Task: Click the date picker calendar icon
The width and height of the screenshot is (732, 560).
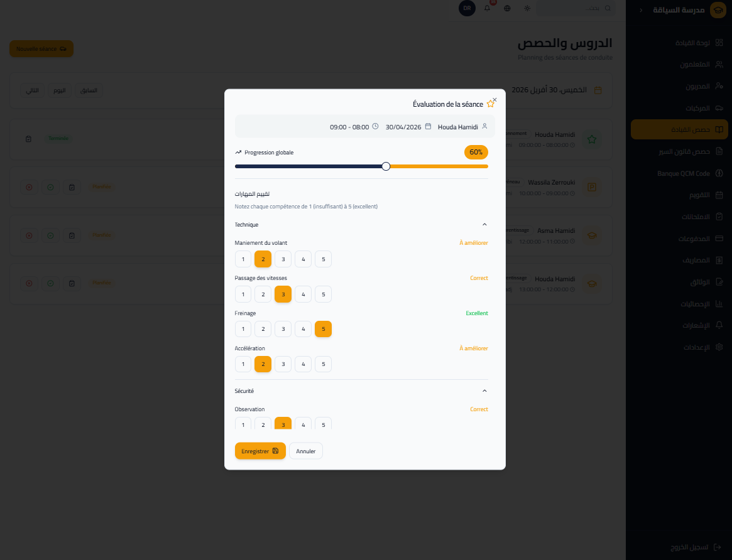Action: pos(598,90)
